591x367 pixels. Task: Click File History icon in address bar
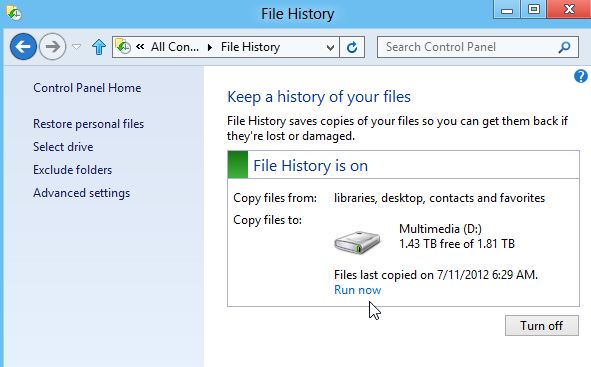[123, 47]
